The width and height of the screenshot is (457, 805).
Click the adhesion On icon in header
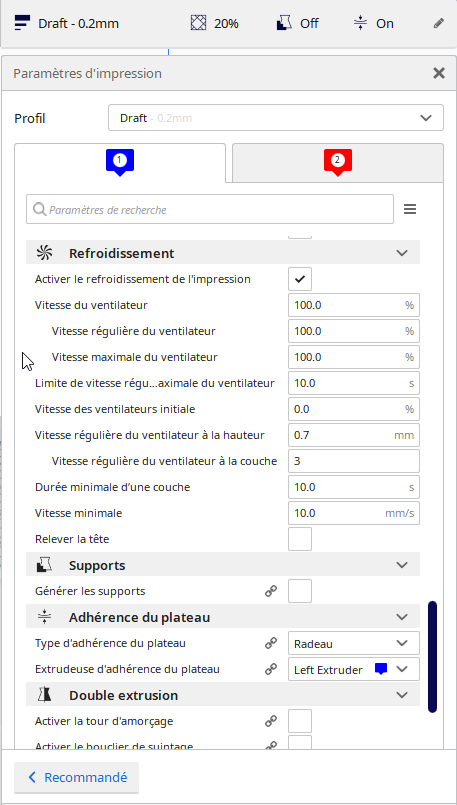pos(361,23)
